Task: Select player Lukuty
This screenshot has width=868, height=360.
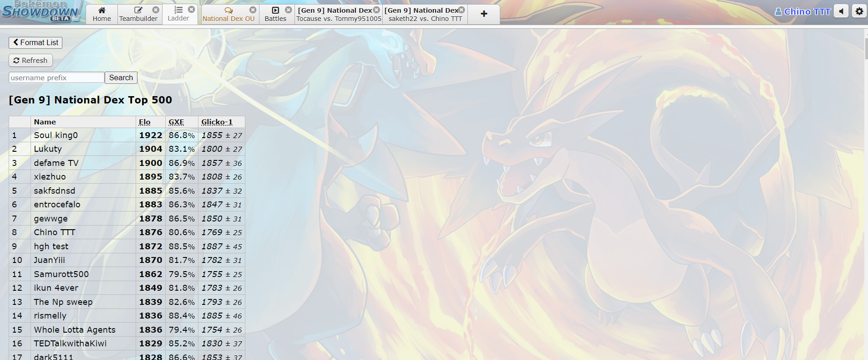Action: 47,149
